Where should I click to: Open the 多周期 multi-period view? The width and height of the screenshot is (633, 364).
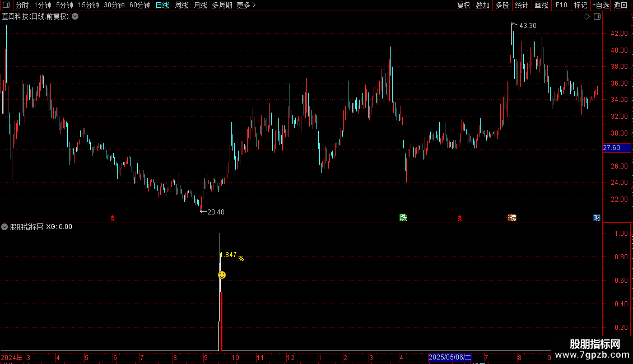tap(222, 5)
